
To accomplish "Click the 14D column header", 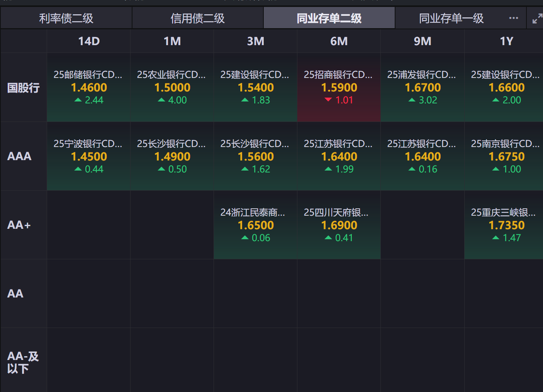I will [x=89, y=41].
